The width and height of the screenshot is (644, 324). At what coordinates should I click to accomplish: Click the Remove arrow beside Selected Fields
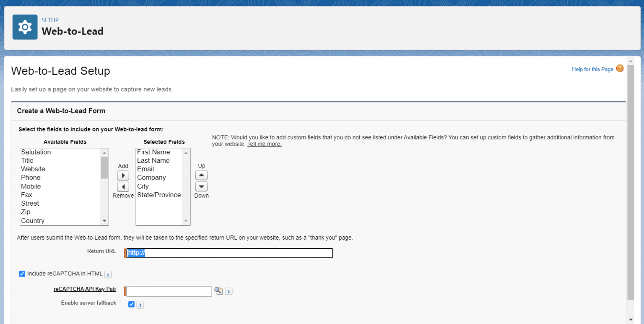[x=123, y=186]
